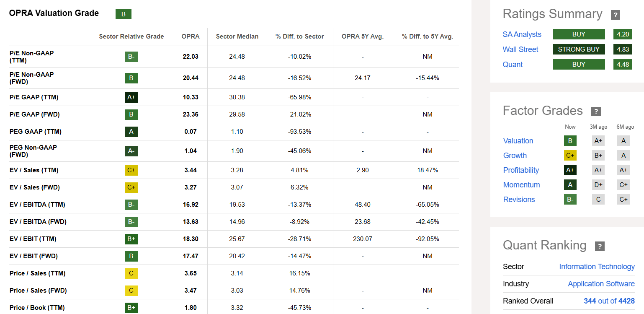Image resolution: width=644 pixels, height=314 pixels.
Task: Click the Quant BUY rating button
Action: pyautogui.click(x=579, y=64)
